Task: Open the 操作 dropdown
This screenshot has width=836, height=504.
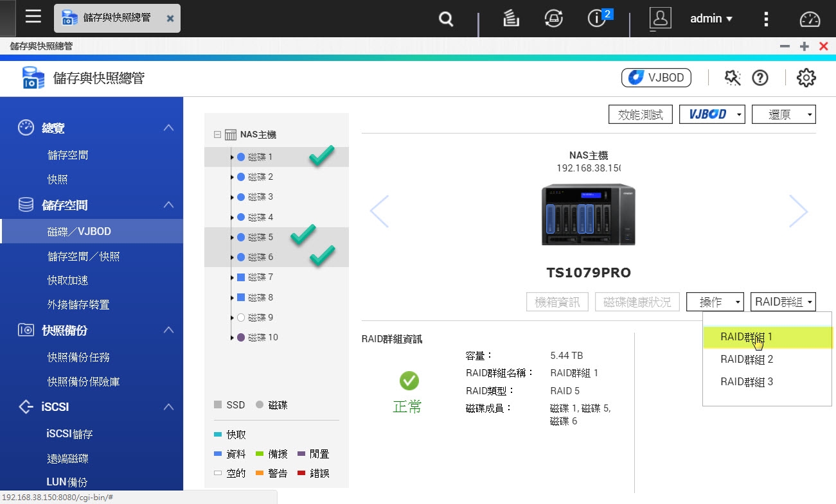Action: pos(715,302)
